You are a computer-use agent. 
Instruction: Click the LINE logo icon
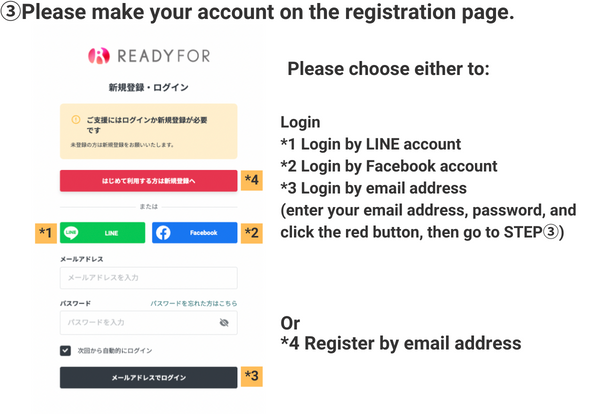(x=72, y=233)
